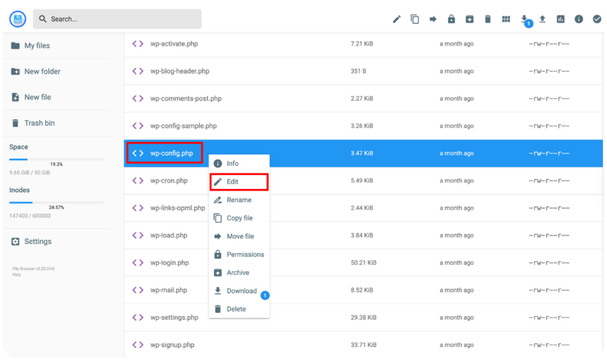The height and width of the screenshot is (364, 607).
Task: Toggle multi-select with the checkmark icon
Action: 597,18
